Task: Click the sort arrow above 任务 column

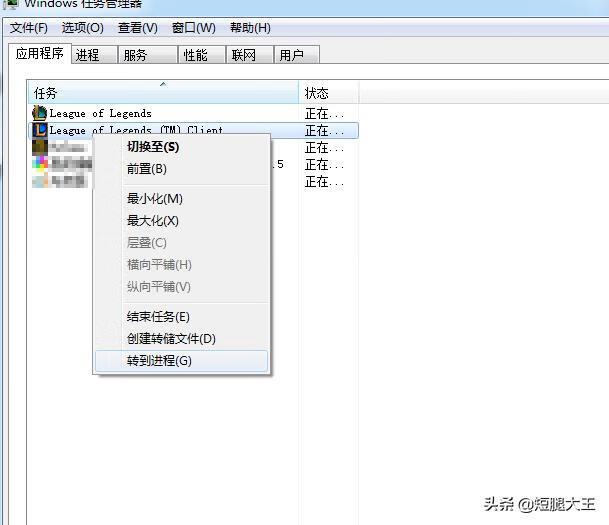Action: [163, 84]
